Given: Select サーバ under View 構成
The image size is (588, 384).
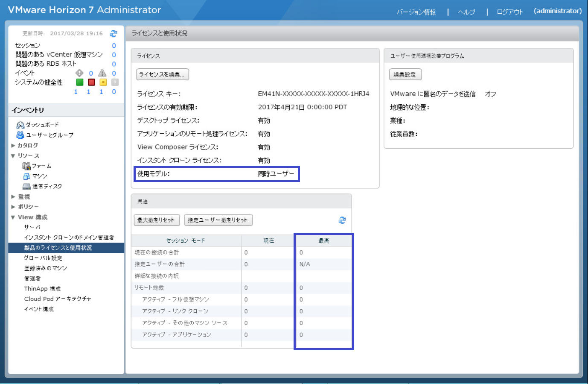Looking at the screenshot, I should tap(32, 227).
